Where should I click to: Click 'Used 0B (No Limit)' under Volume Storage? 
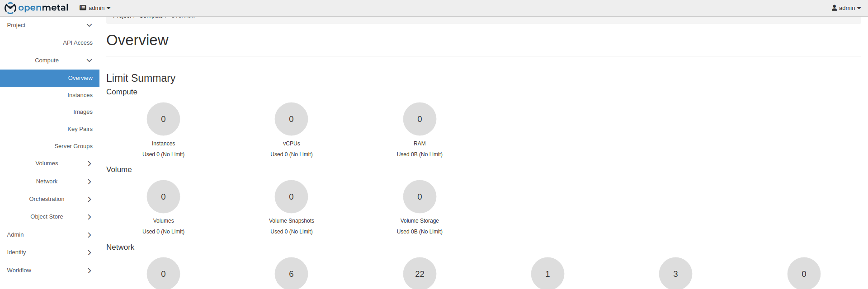click(x=420, y=232)
